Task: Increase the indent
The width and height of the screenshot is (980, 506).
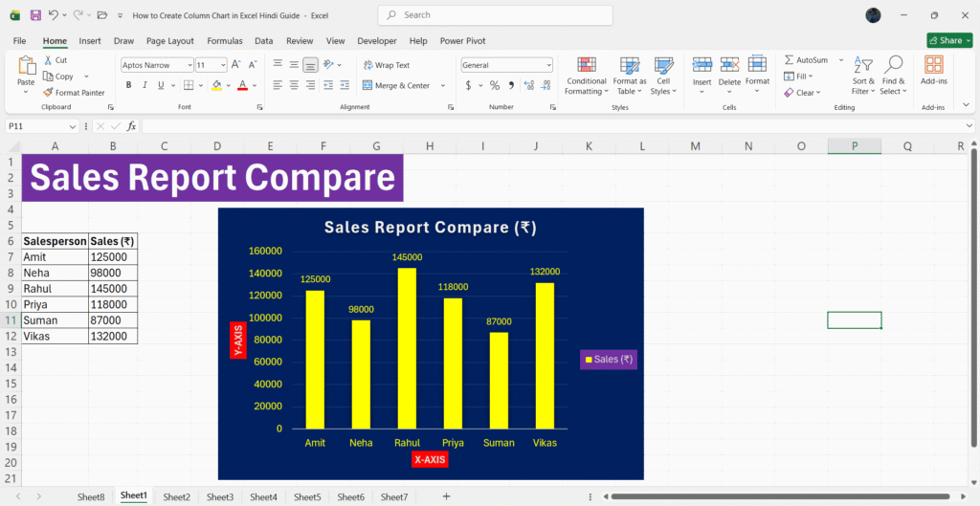Action: [345, 85]
